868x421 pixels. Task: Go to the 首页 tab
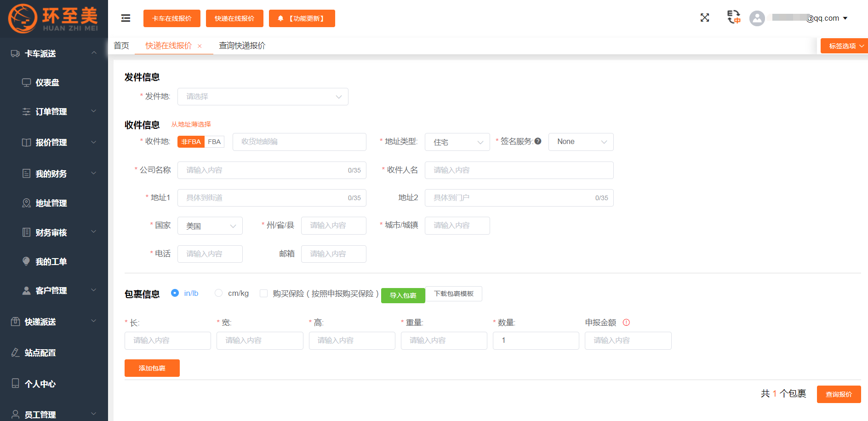coord(121,46)
